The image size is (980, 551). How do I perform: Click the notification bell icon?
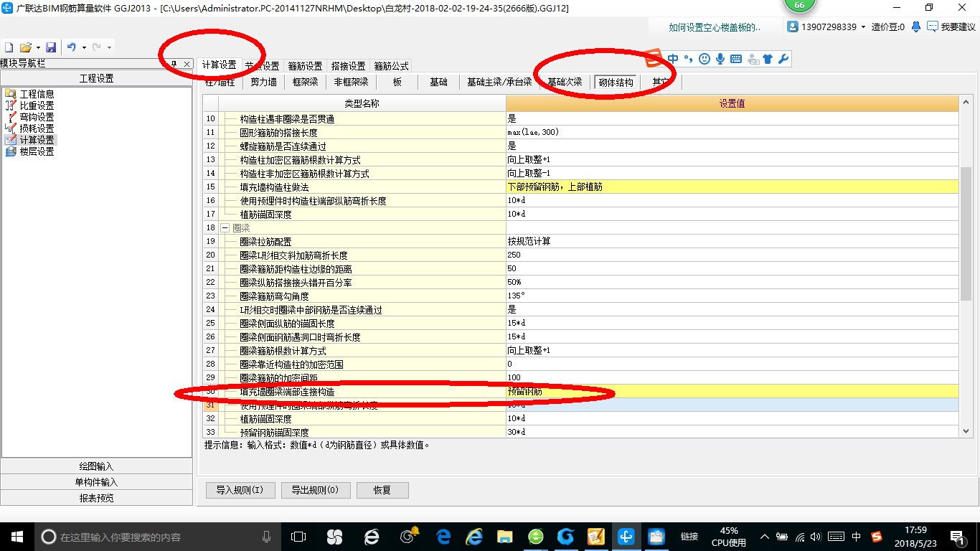[916, 27]
